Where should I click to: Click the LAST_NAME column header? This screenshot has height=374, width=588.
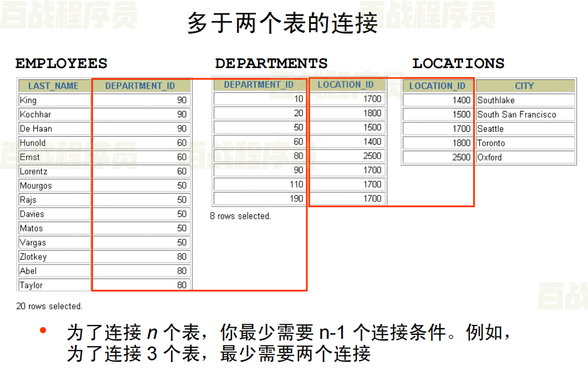[x=54, y=86]
